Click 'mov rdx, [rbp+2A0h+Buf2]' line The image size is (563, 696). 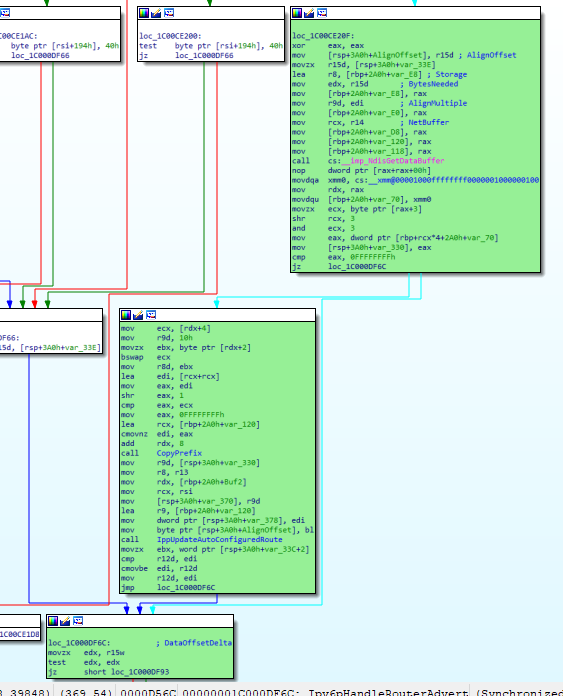(183, 482)
